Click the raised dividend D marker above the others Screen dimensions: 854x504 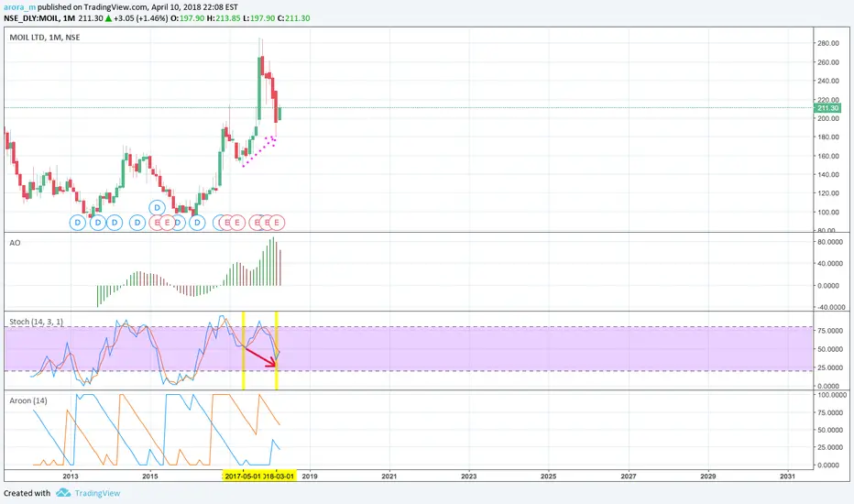pyautogui.click(x=158, y=208)
